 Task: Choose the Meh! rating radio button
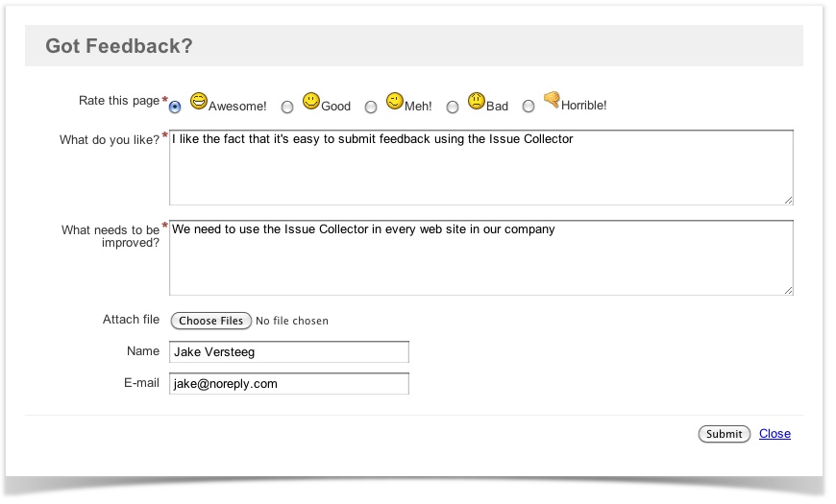point(371,107)
